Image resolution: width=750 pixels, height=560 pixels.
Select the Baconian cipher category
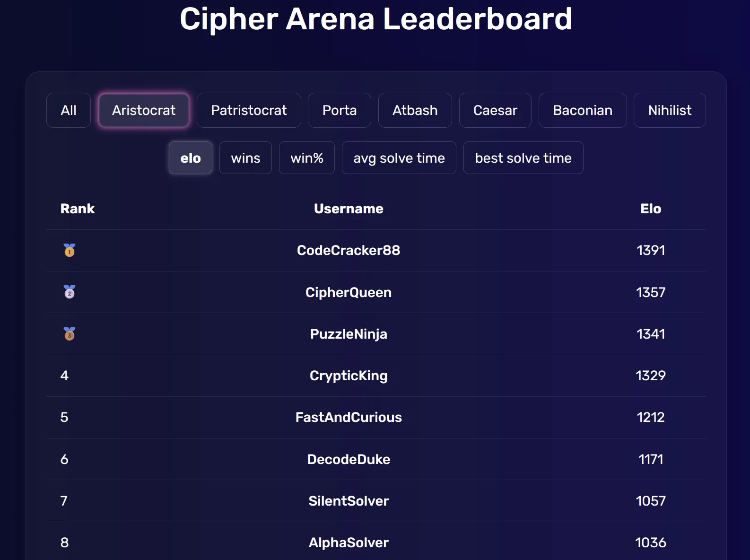[x=582, y=110]
